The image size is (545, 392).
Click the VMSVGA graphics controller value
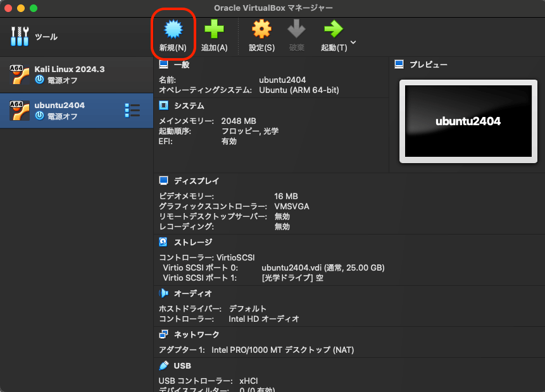(x=292, y=206)
